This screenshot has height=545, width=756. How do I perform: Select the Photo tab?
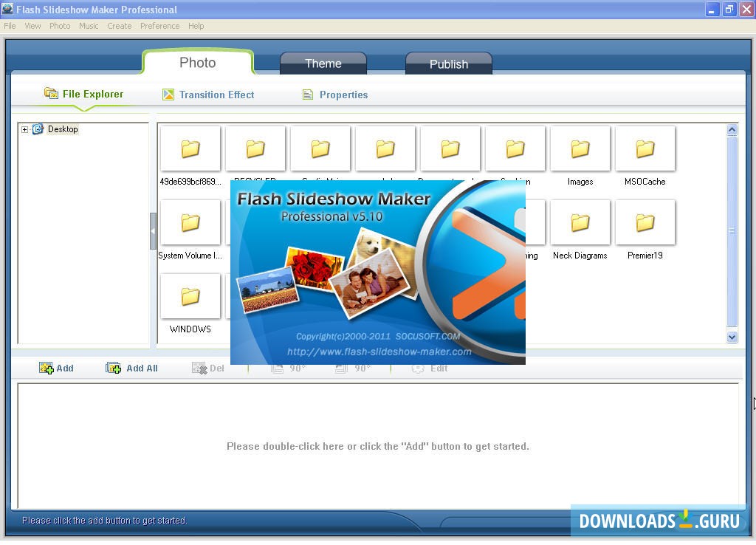coord(198,63)
